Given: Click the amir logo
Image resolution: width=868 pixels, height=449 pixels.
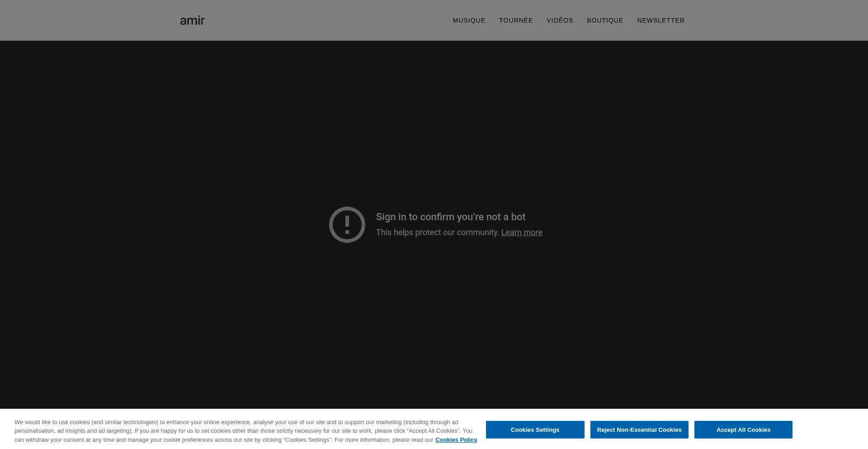Looking at the screenshot, I should (192, 20).
